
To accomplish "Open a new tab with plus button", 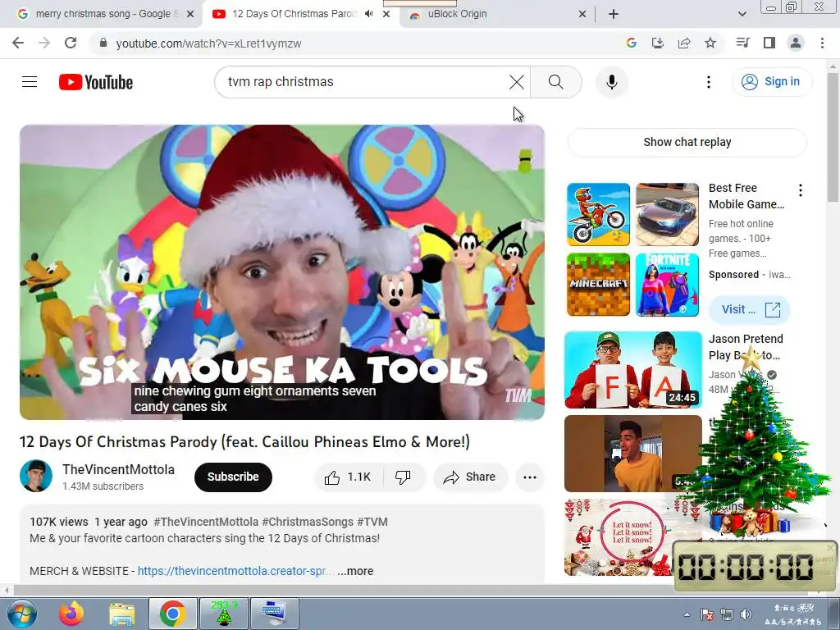I will click(614, 14).
